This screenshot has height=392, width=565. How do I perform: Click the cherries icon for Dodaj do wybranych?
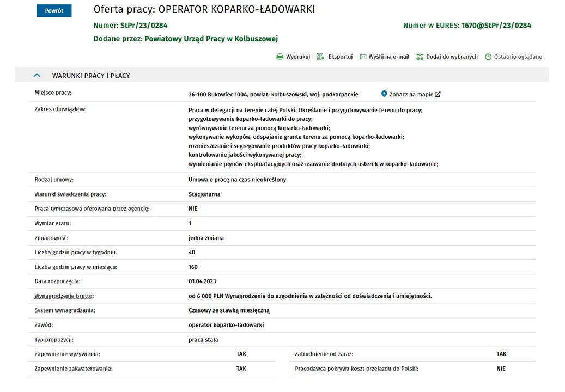[420, 57]
